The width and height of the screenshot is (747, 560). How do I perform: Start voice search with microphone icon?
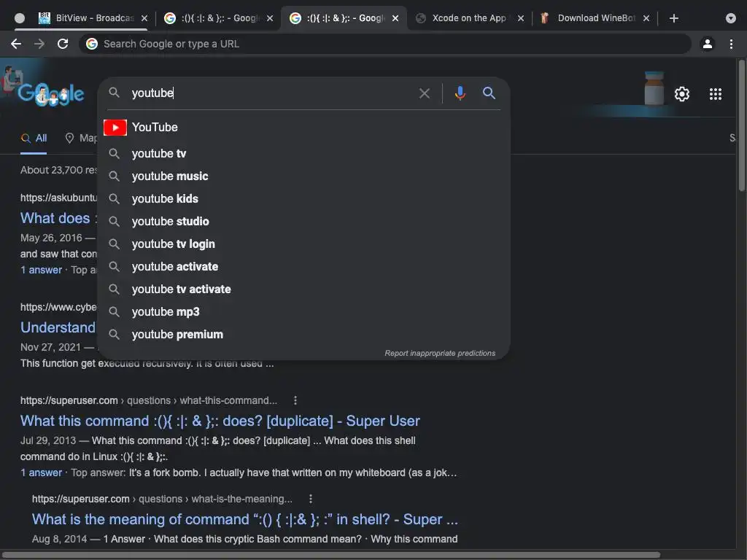point(460,93)
